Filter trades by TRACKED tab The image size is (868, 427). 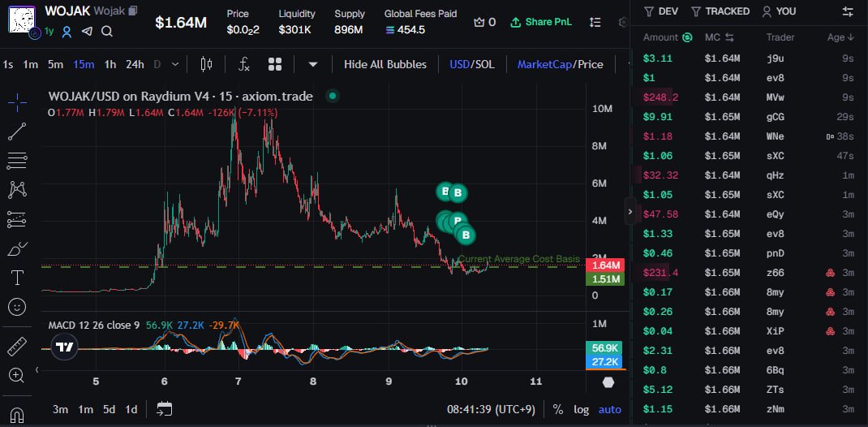pyautogui.click(x=720, y=11)
